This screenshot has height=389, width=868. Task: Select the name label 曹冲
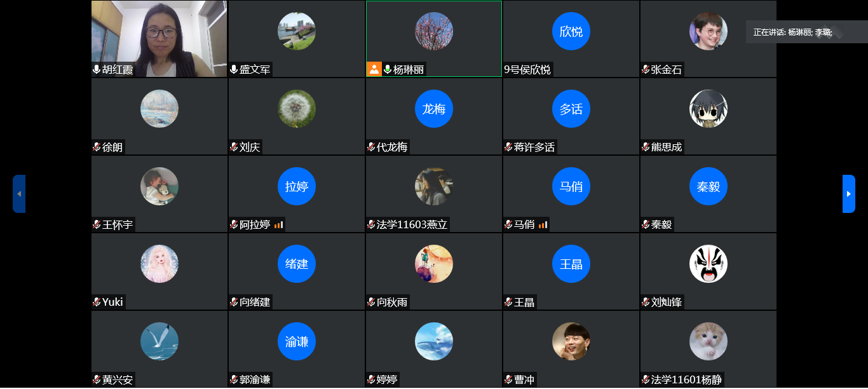tap(524, 379)
